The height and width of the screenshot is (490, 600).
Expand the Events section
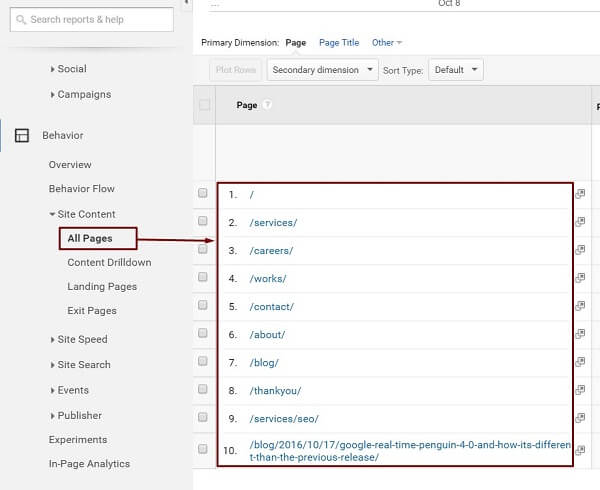(x=70, y=390)
